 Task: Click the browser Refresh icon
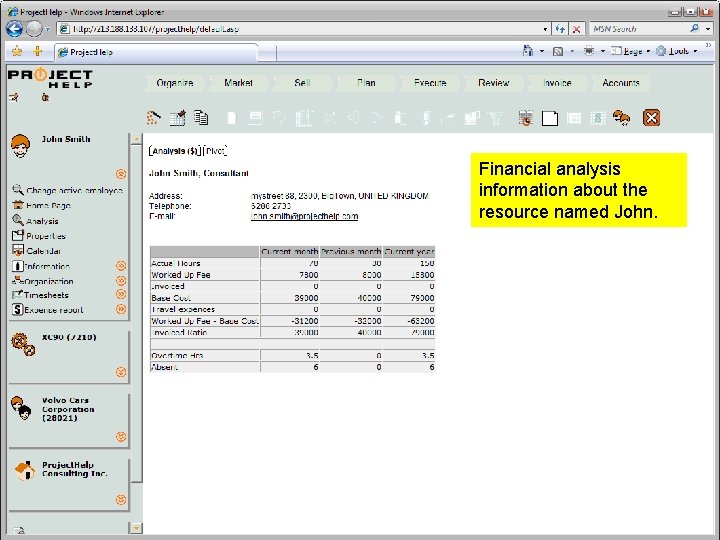pyautogui.click(x=560, y=29)
